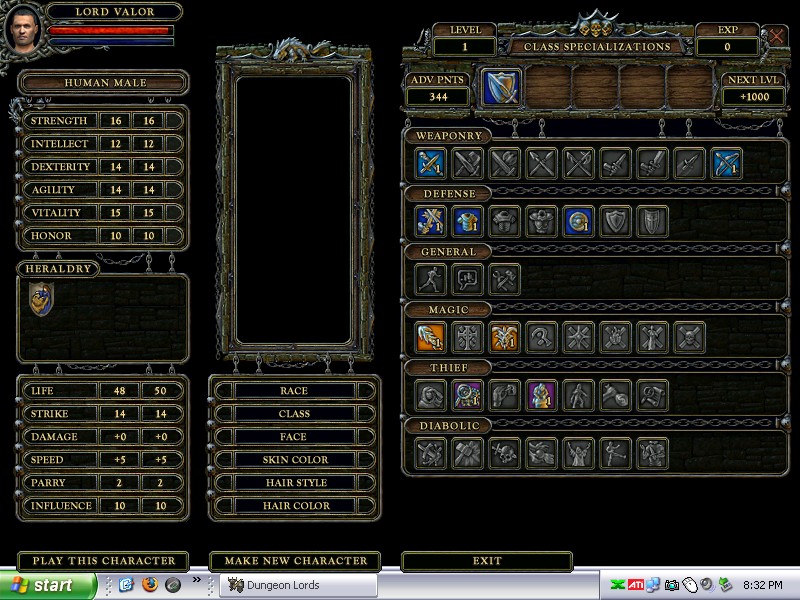This screenshot has height=600, width=800.
Task: Select the kicking figure diabolic skill
Action: click(x=615, y=453)
